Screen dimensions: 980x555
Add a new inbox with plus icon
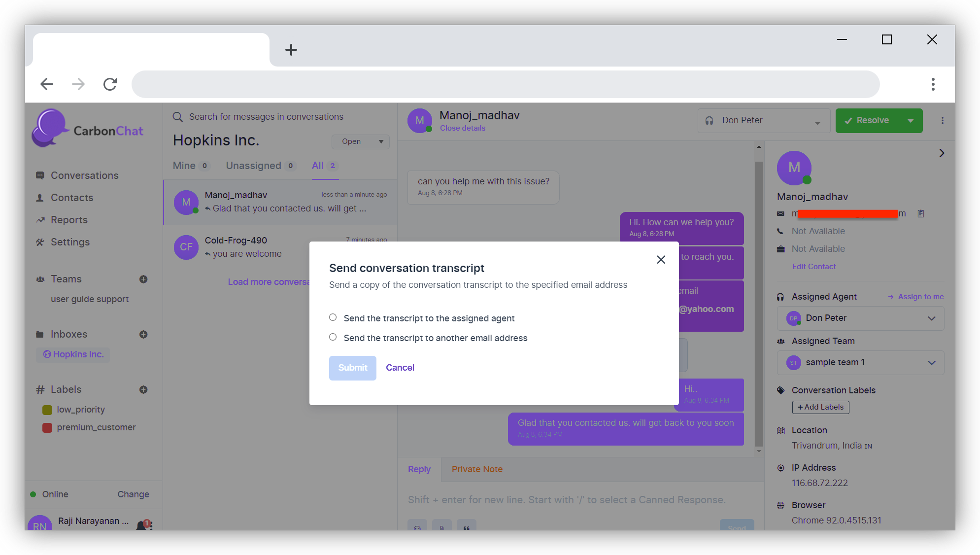click(143, 334)
